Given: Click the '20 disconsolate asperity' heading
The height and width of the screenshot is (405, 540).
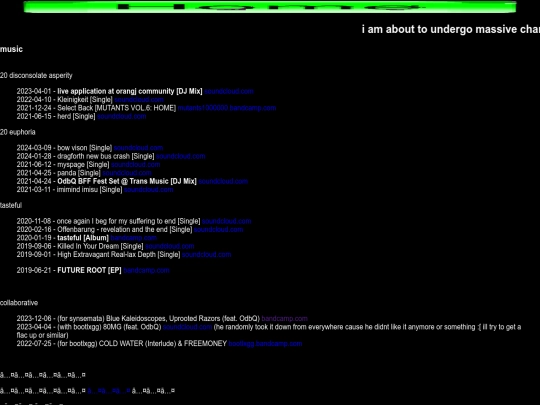Looking at the screenshot, I should tap(36, 75).
